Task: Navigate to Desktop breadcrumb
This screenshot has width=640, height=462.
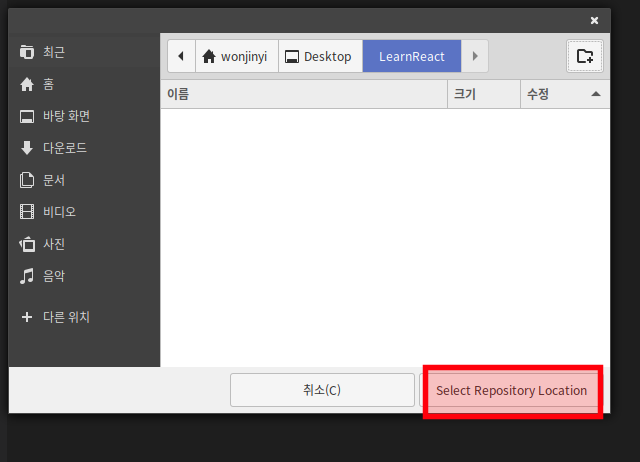Action: tap(320, 56)
